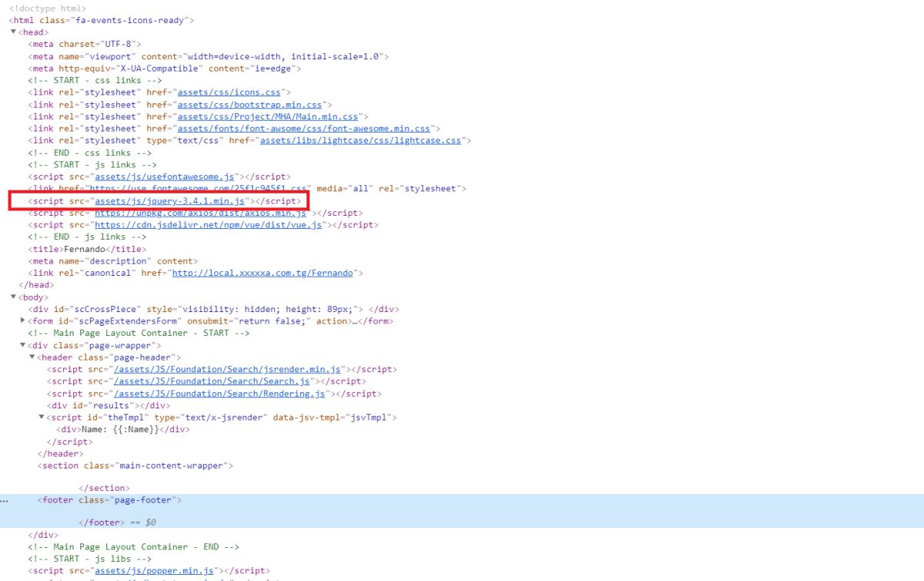Select the Name template div line
The height and width of the screenshot is (581, 924).
coord(122,429)
